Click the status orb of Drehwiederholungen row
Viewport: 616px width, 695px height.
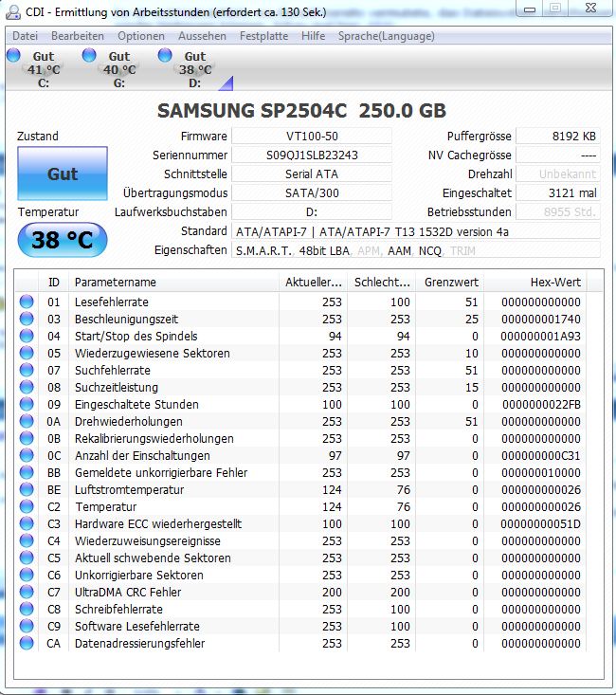pyautogui.click(x=27, y=421)
